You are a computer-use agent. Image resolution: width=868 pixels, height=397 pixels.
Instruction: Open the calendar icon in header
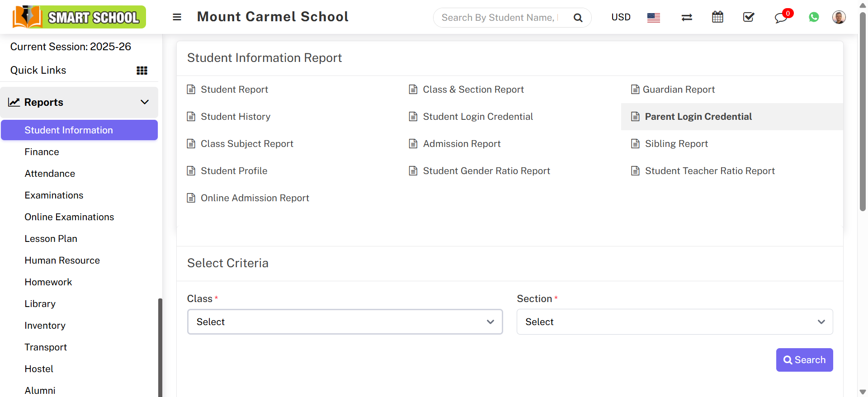click(x=717, y=17)
